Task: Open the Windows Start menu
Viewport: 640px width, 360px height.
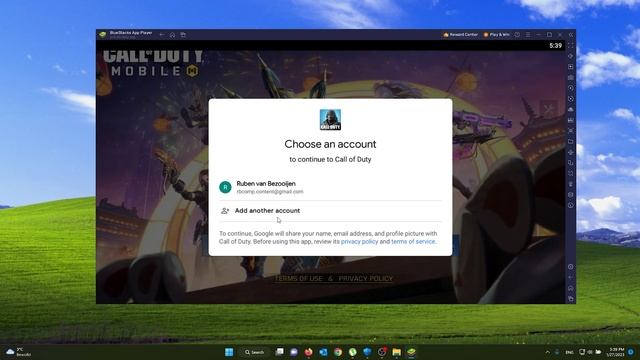Action: (x=229, y=352)
